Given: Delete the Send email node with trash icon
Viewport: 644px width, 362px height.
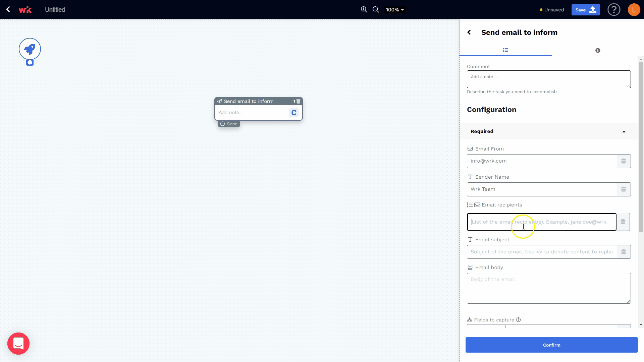Looking at the screenshot, I should point(298,101).
